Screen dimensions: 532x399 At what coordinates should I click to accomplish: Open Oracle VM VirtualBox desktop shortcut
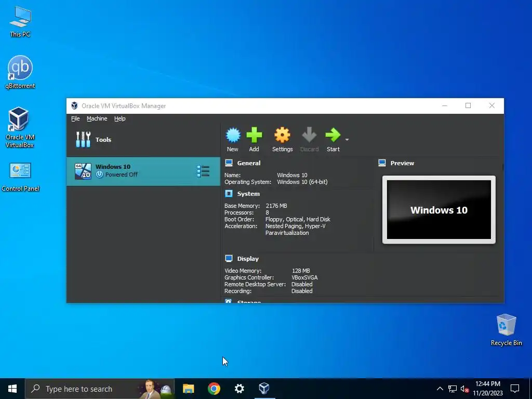pos(20,127)
